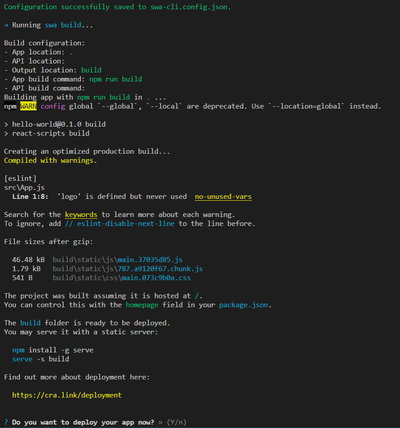Click the 'serve -s build' command
The image size is (400, 428).
point(41,359)
